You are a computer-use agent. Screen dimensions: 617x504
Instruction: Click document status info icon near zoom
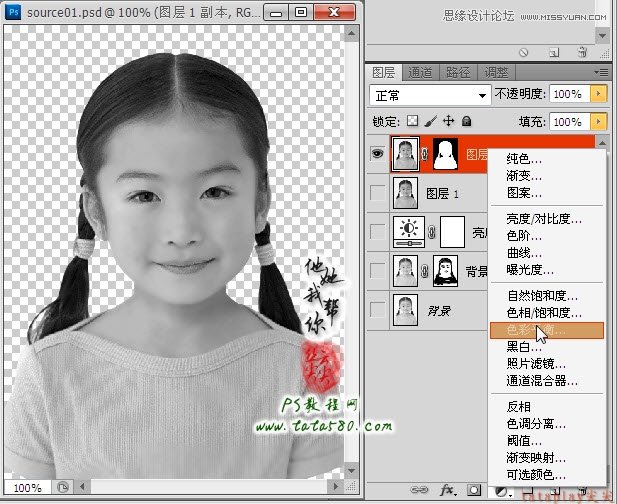click(63, 488)
